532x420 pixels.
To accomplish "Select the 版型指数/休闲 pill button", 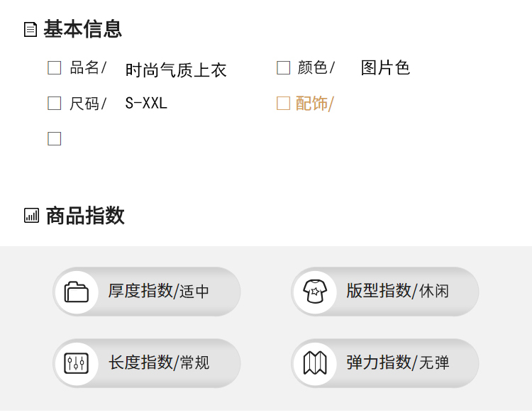I will 384,292.
